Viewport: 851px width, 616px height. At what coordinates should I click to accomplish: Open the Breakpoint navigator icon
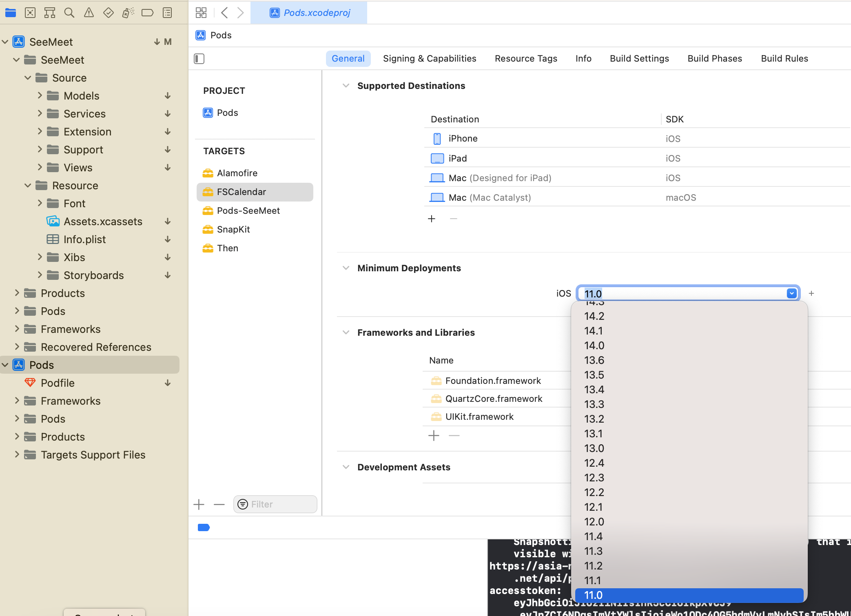147,13
